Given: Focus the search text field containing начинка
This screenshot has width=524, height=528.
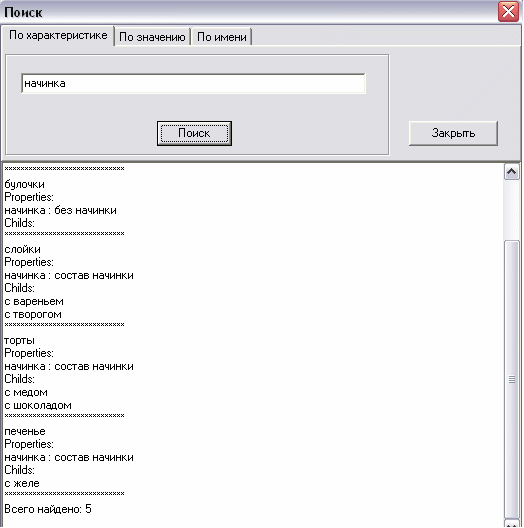Looking at the screenshot, I should pos(193,84).
